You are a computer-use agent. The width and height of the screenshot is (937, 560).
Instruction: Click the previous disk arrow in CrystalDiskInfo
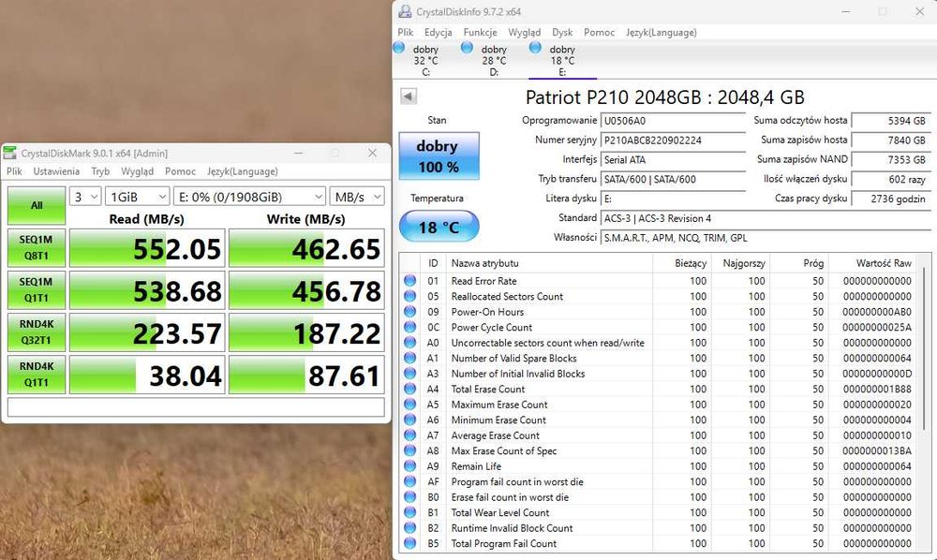409,96
